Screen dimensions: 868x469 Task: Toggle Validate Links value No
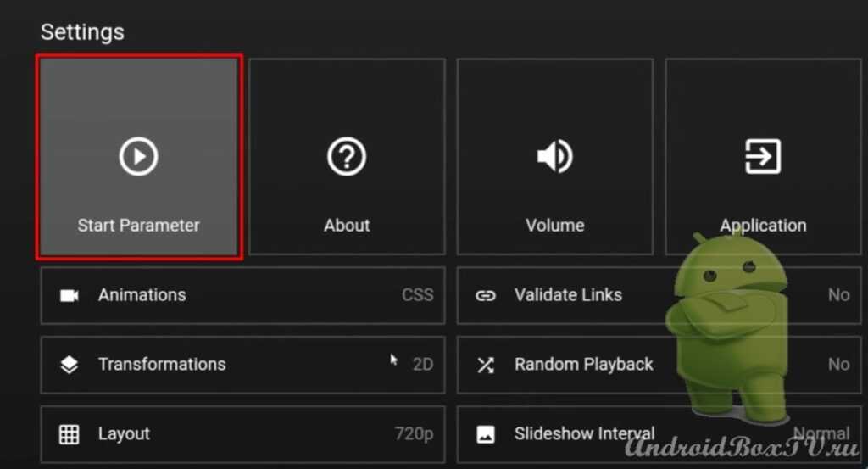(838, 295)
